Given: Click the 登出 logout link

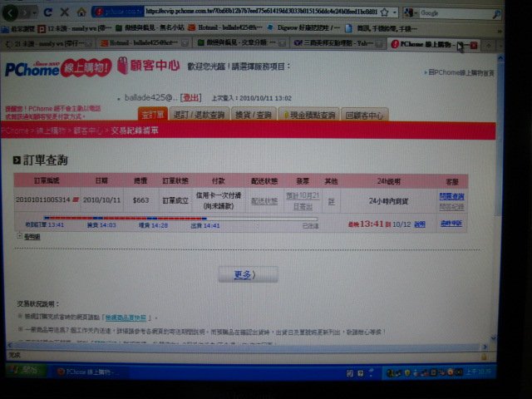Looking at the screenshot, I should click(x=190, y=98).
